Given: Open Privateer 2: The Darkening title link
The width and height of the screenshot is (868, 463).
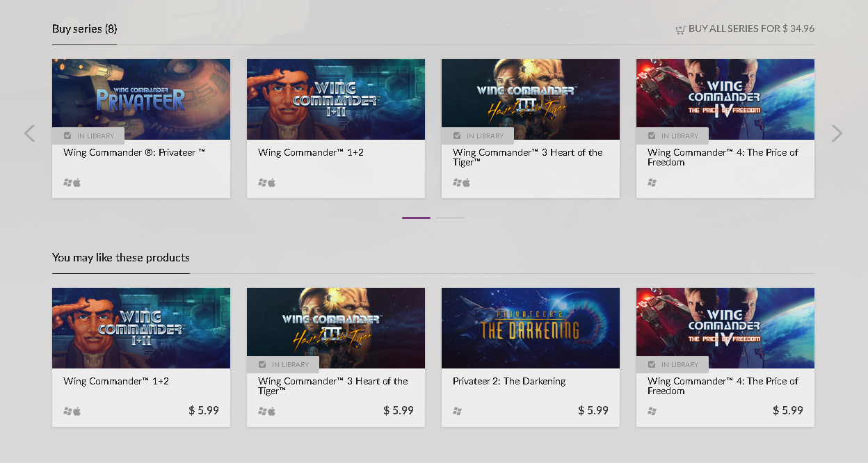Looking at the screenshot, I should pos(508,381).
